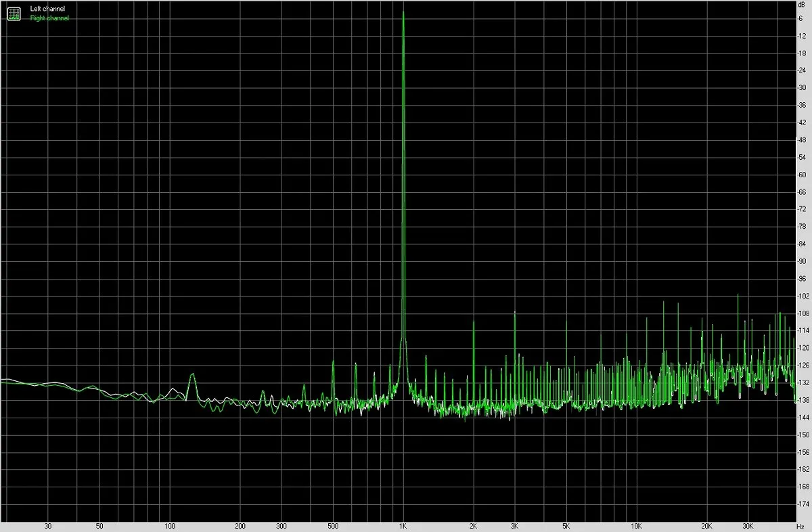Click the dB unit label at top right
Image resolution: width=812 pixels, height=532 pixels.
[x=801, y=5]
